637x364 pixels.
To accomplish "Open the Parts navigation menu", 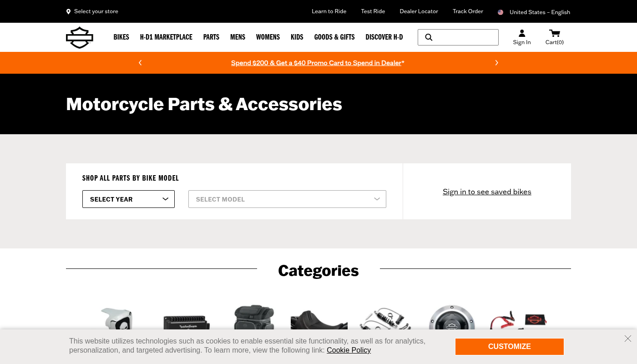I will tap(211, 37).
